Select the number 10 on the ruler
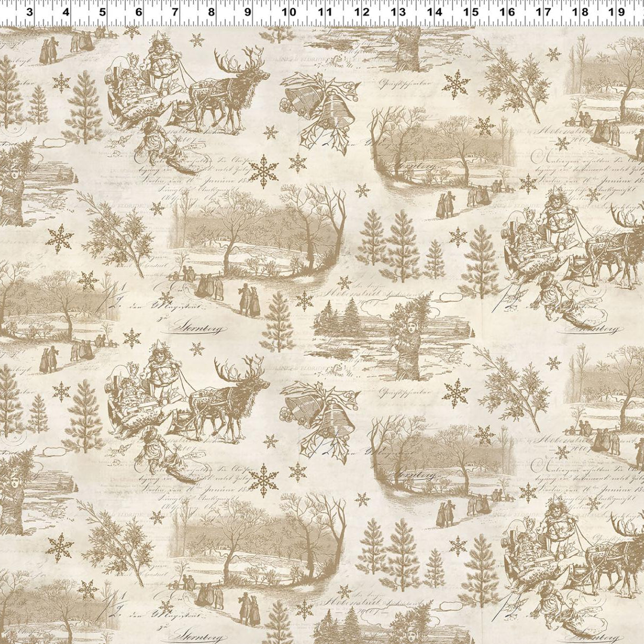 pyautogui.click(x=289, y=12)
